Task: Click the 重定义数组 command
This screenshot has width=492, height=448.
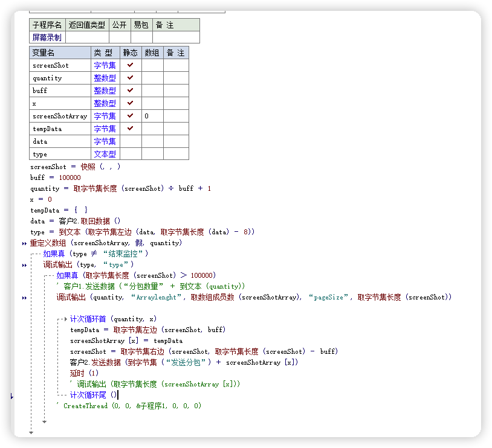Action: tap(48, 243)
